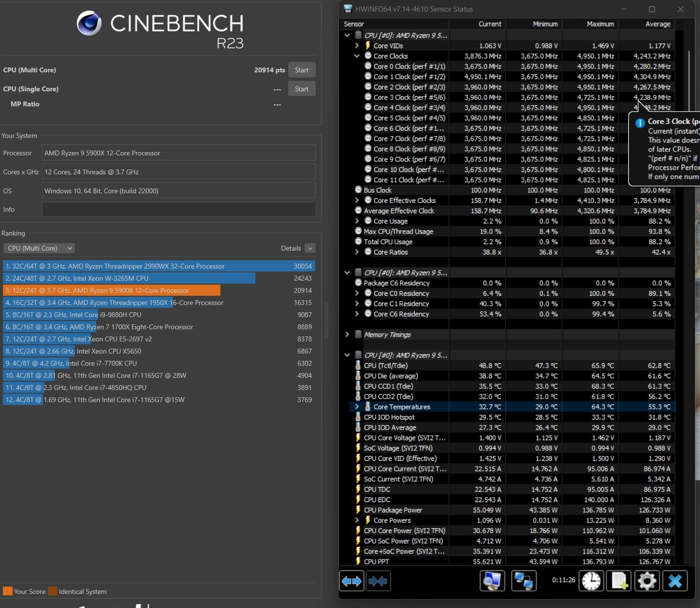Click the OS field showing Windows 10
This screenshot has height=608, width=700.
click(179, 191)
